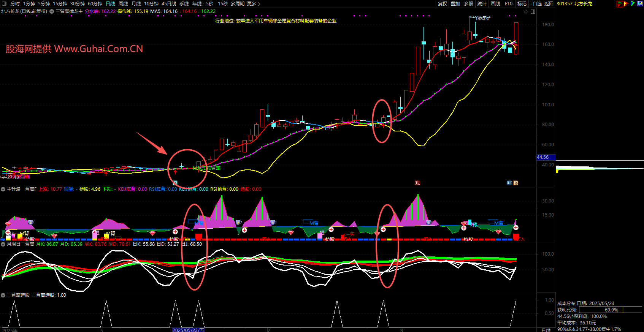The image size is (644, 332).
Task: Add stock via +自选 button
Action: [536, 3]
